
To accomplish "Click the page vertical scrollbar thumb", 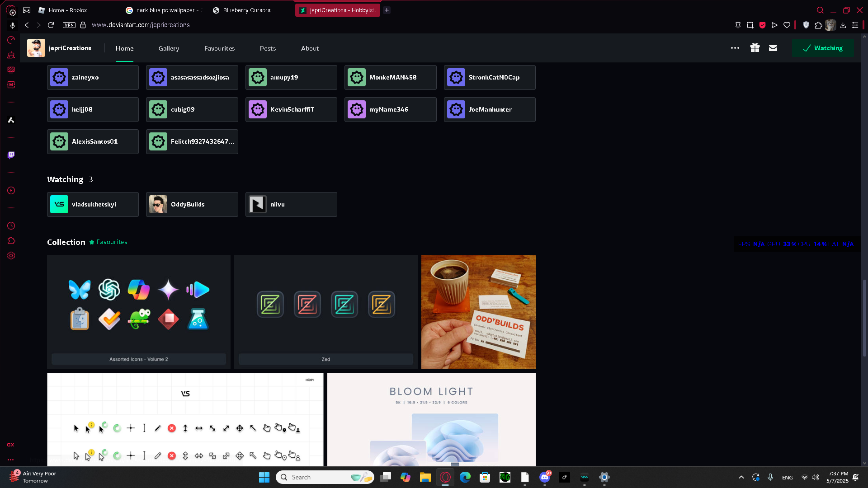I will pos(864,318).
